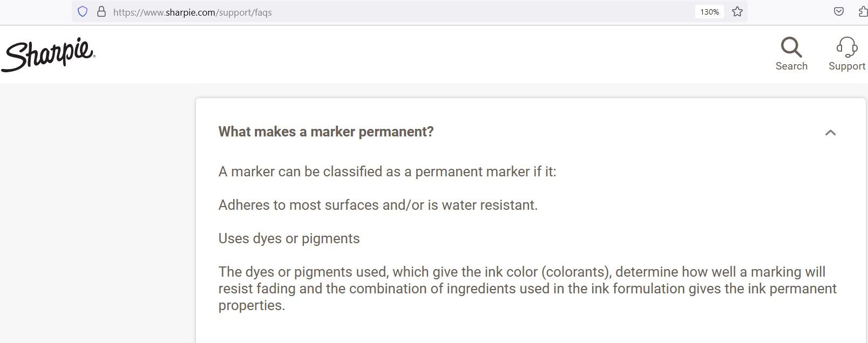This screenshot has height=343, width=868.
Task: Click the blank gray area left of the FAQ card
Action: pos(97,216)
